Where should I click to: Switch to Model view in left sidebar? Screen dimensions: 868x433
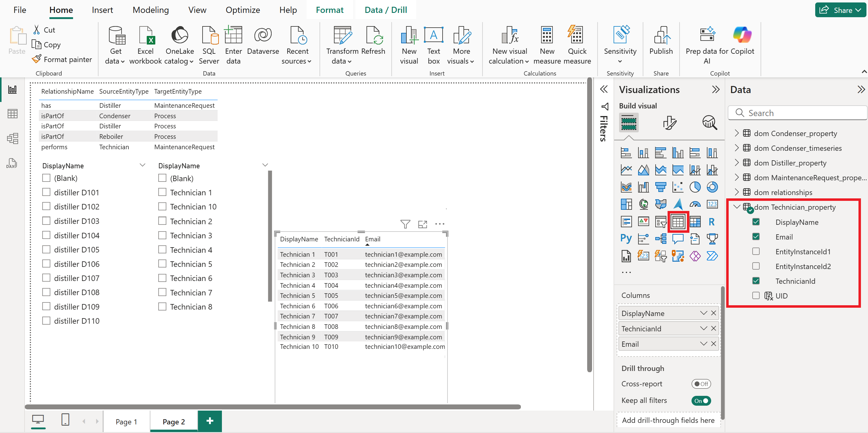pos(12,138)
